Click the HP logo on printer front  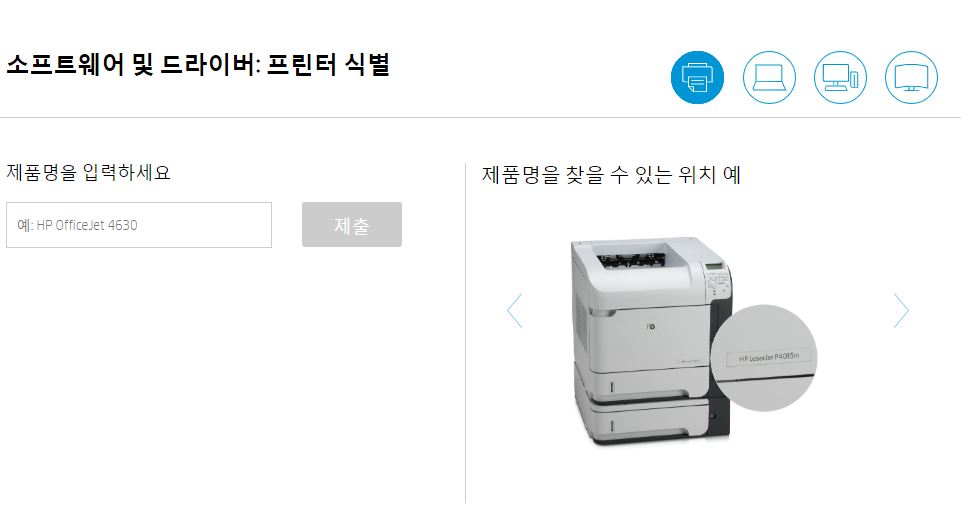click(650, 326)
